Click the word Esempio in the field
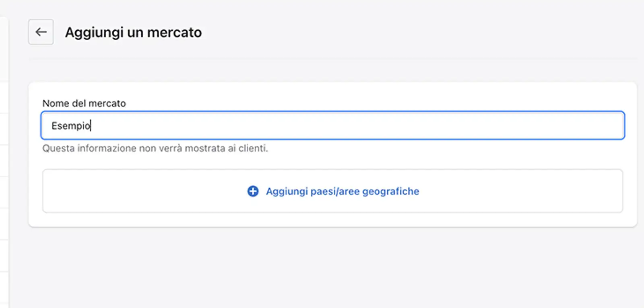This screenshot has width=644, height=308. (x=70, y=126)
